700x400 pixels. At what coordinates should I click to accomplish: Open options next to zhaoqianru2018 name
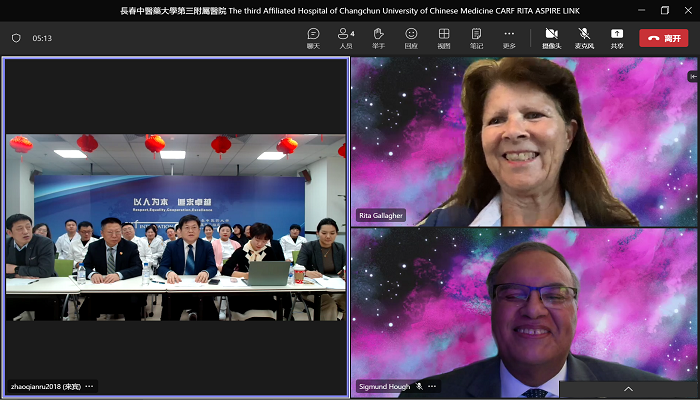(x=89, y=386)
